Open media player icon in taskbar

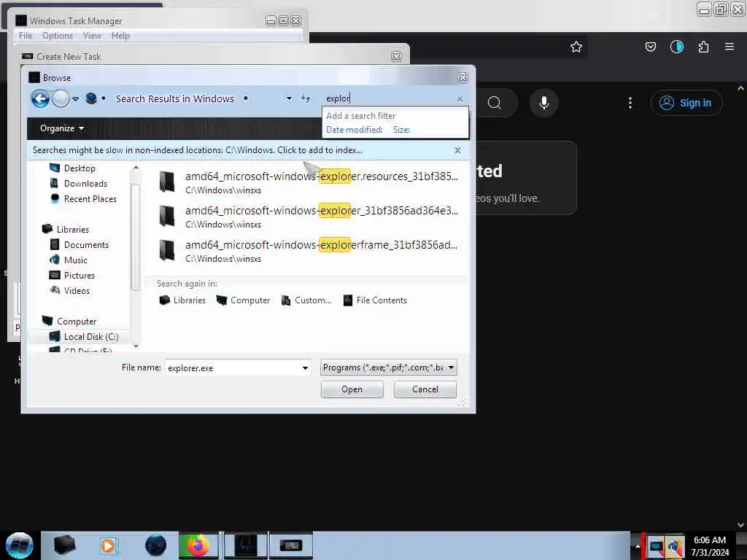point(108,545)
